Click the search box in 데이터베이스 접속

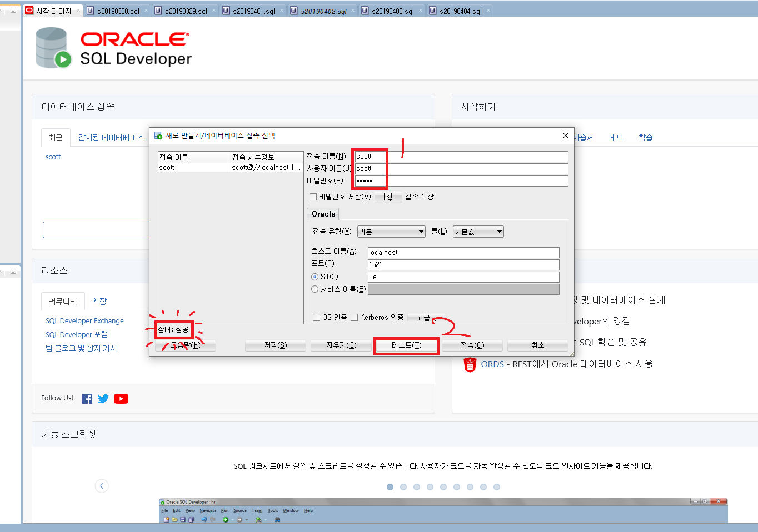click(x=96, y=230)
